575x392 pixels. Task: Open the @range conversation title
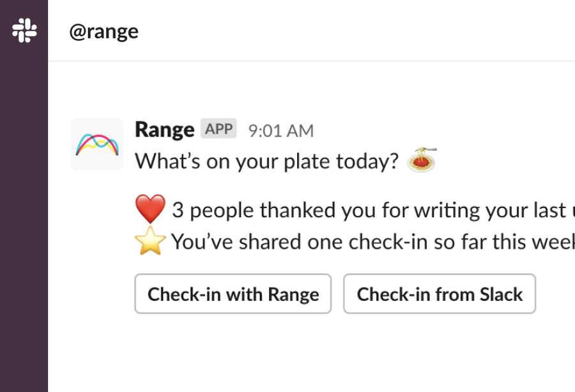[103, 32]
